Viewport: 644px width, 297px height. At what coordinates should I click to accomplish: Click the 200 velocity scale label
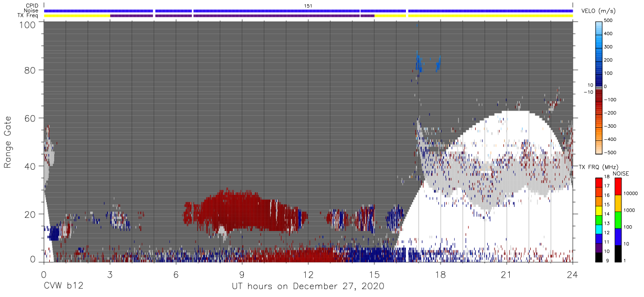tap(609, 60)
